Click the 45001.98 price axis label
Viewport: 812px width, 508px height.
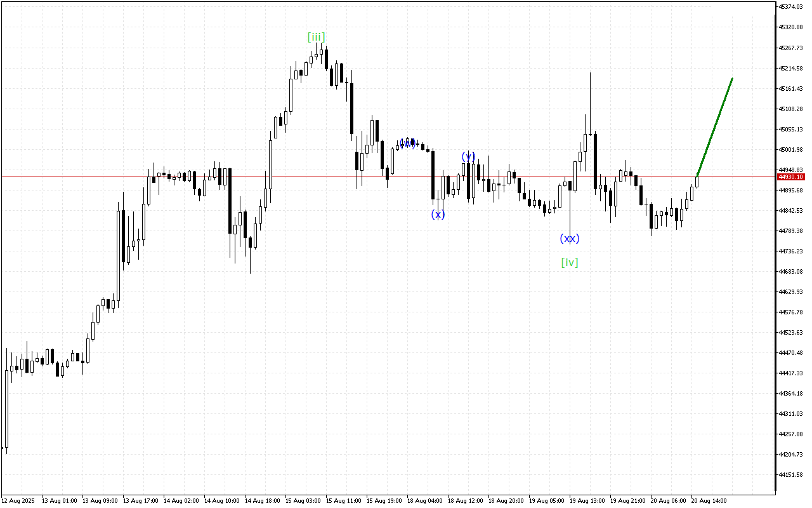pyautogui.click(x=790, y=150)
